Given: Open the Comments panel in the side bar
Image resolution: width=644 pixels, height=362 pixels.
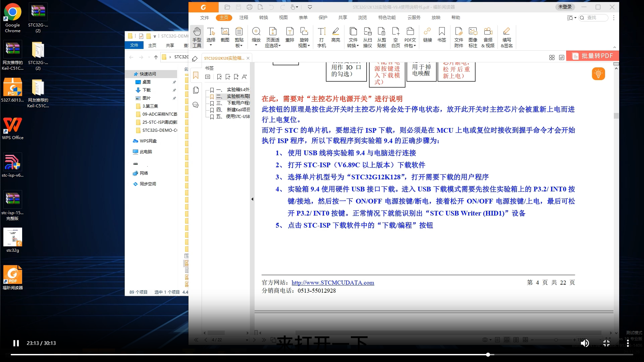Looking at the screenshot, I should 196,105.
